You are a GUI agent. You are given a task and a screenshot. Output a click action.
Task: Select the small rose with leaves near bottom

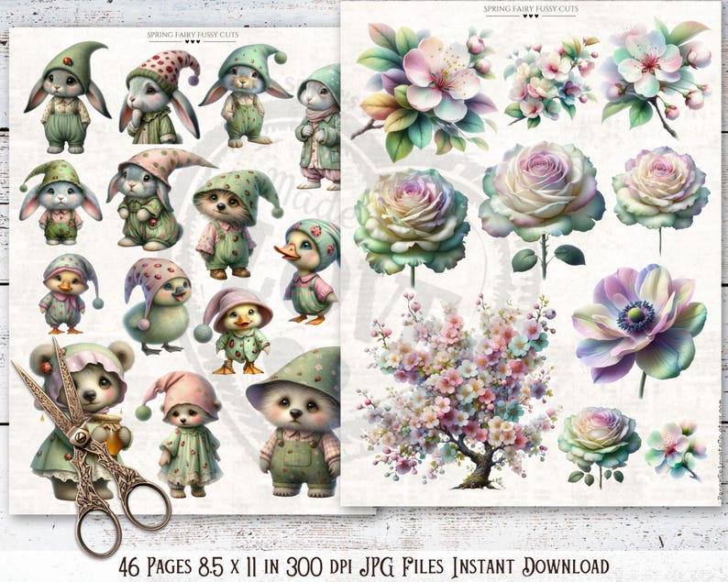599,445
